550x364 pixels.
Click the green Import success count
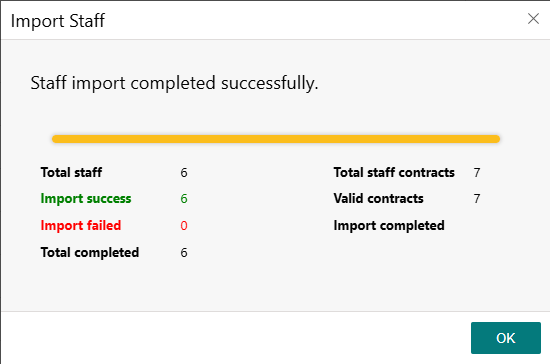184,199
